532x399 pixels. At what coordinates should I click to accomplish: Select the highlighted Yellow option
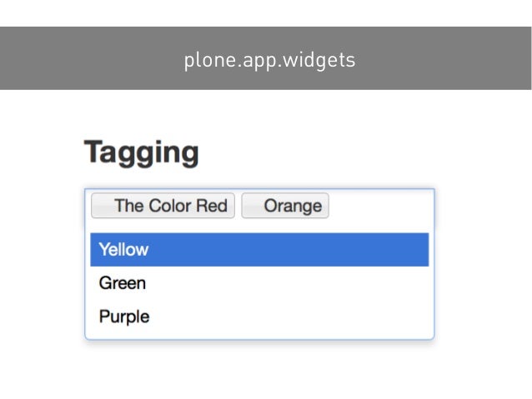coord(259,250)
